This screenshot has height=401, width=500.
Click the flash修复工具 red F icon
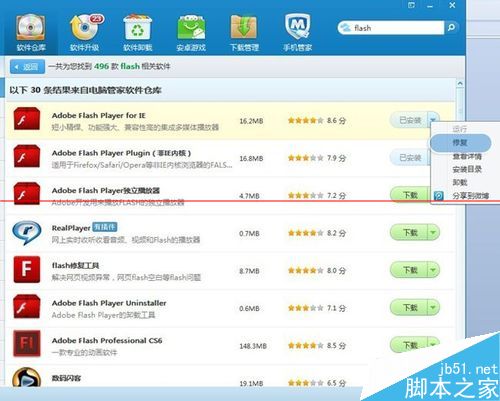(x=27, y=269)
